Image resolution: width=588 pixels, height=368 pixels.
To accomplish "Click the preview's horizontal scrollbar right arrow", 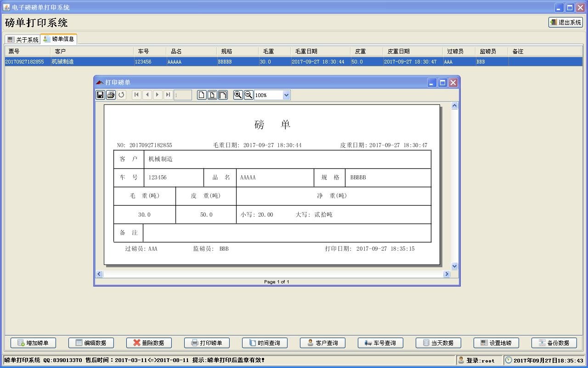I will (447, 274).
